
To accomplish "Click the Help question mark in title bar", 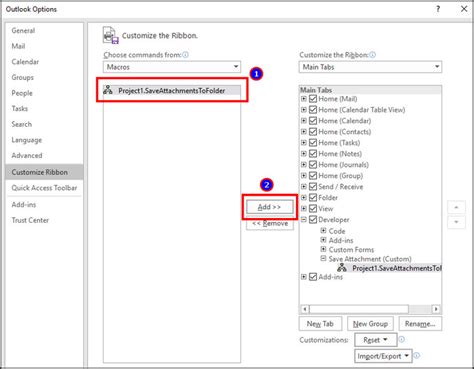I will (438, 9).
